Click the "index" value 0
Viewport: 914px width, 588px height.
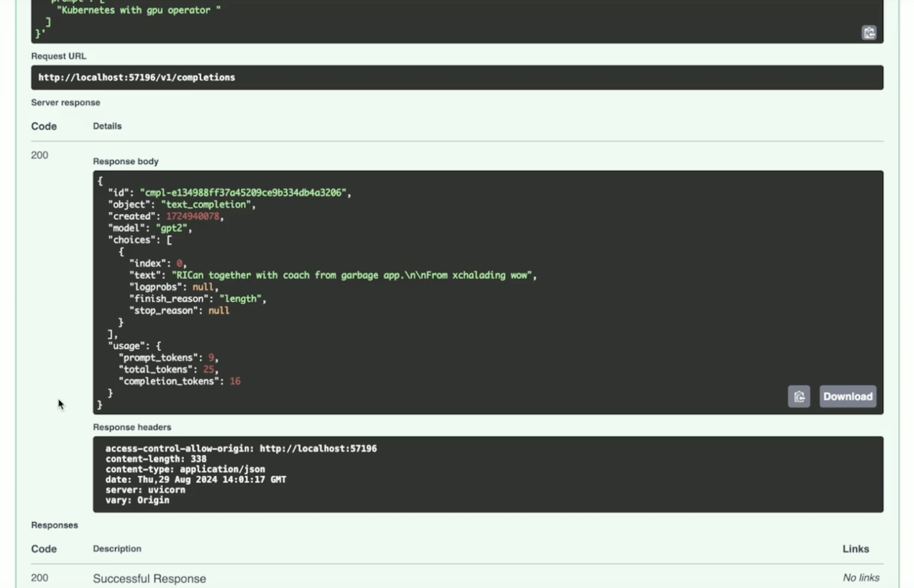point(179,263)
